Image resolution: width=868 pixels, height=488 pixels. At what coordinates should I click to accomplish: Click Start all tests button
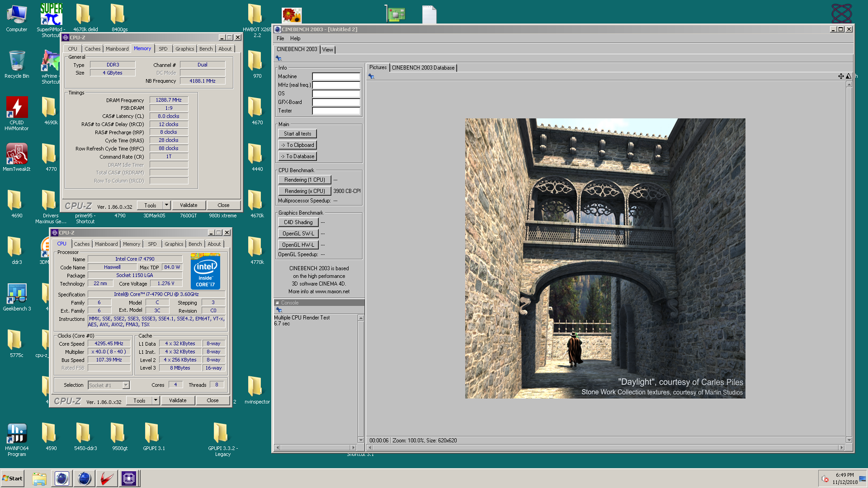click(x=297, y=134)
